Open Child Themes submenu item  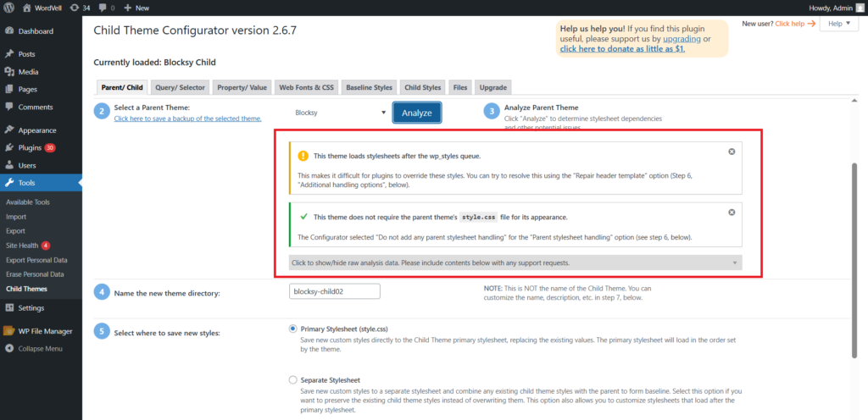point(26,289)
